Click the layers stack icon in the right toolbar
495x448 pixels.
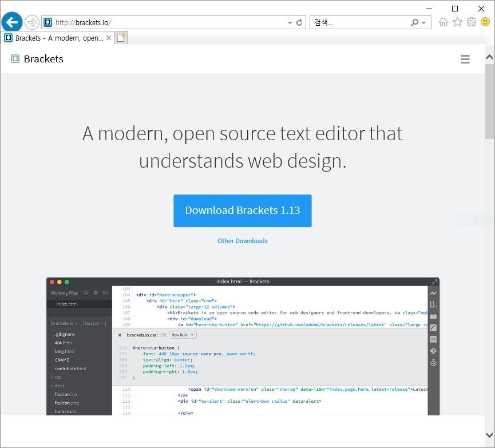(433, 362)
